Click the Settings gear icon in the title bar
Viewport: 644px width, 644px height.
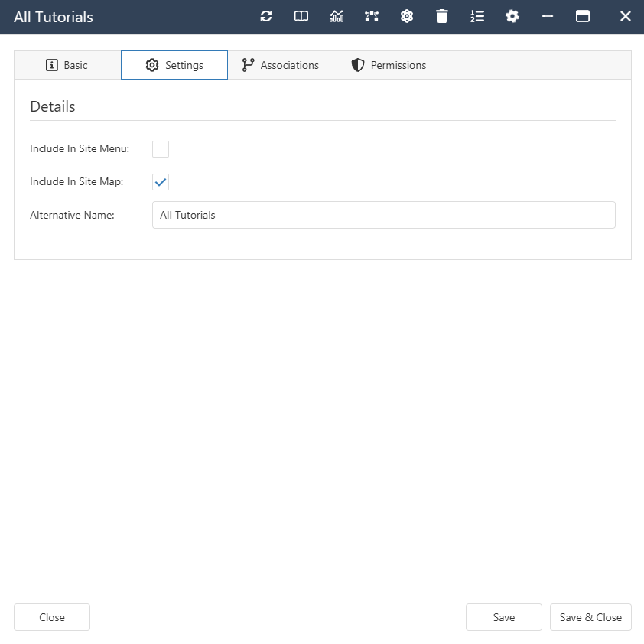(512, 16)
